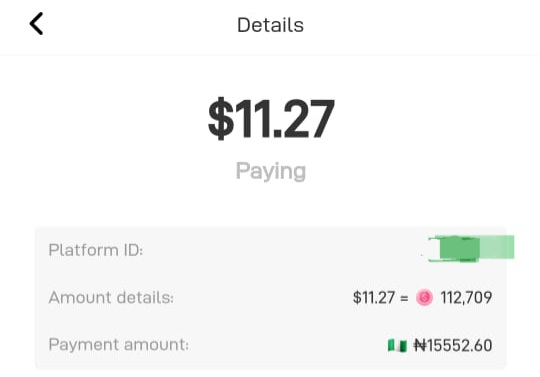This screenshot has width=540, height=377.
Task: Click the naira currency symbol
Action: [x=420, y=345]
